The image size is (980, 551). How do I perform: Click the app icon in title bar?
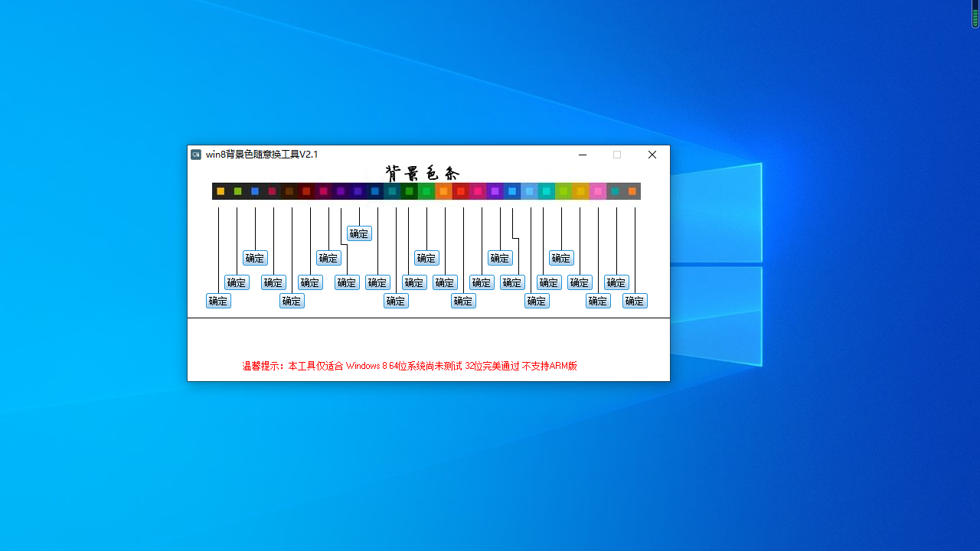pyautogui.click(x=196, y=155)
